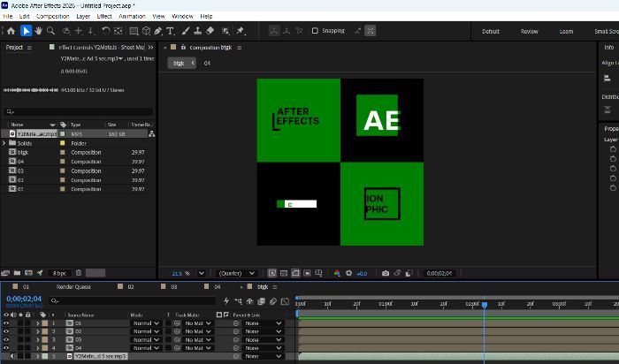
Task: Hide layer 04 with its eye icon
Action: 6,348
